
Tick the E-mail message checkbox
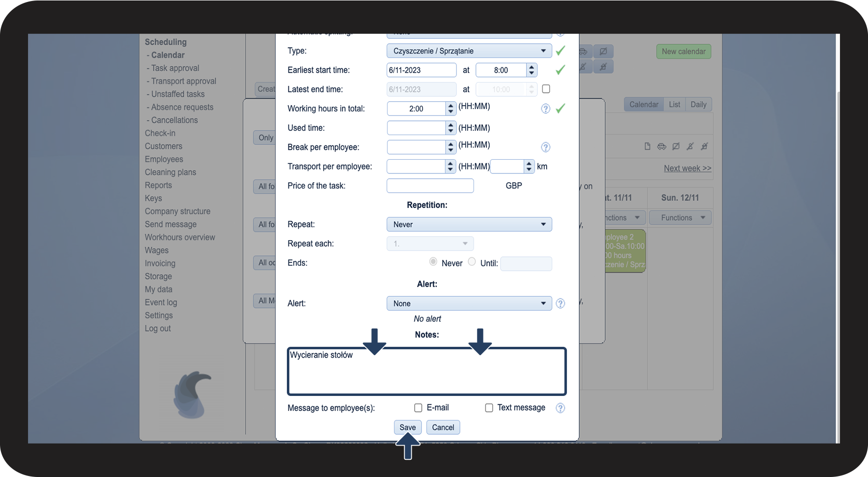(418, 408)
